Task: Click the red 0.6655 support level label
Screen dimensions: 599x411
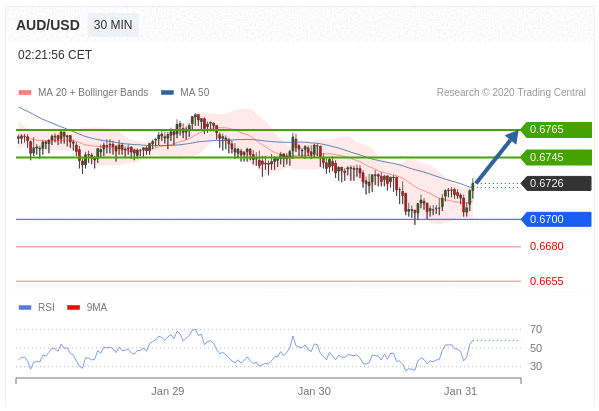Action: 547,282
